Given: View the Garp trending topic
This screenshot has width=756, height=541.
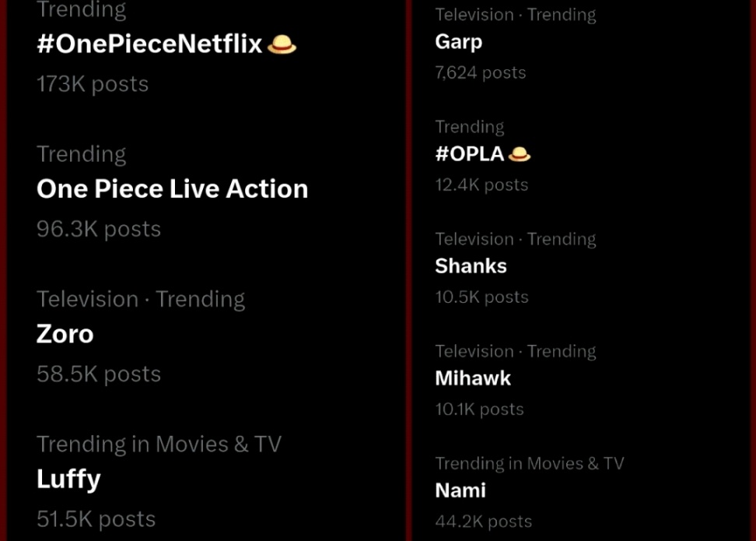Looking at the screenshot, I should [x=458, y=42].
